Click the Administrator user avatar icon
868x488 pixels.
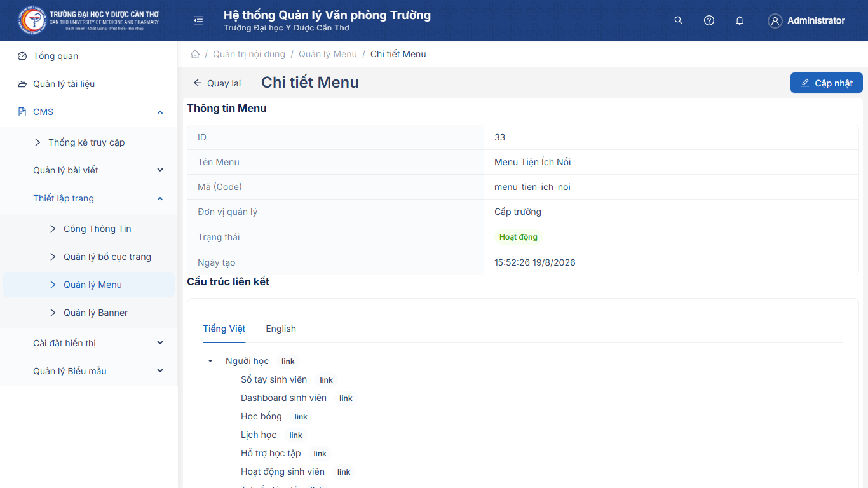[775, 21]
